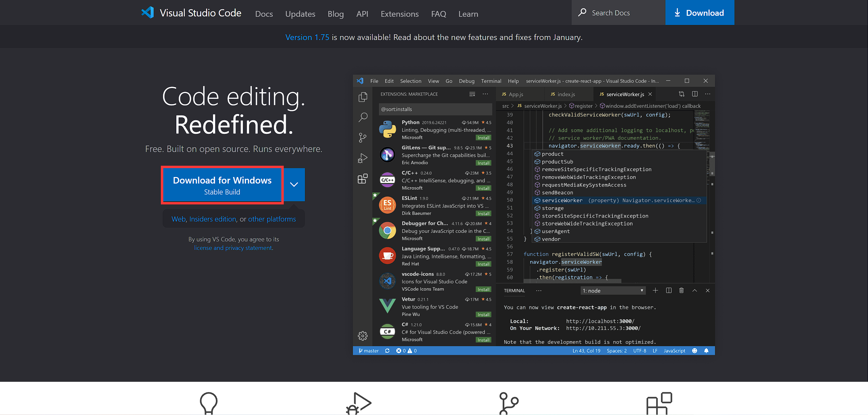Screen dimensions: 868x415
Task: Open the editor more actions ellipsis
Action: tap(708, 94)
